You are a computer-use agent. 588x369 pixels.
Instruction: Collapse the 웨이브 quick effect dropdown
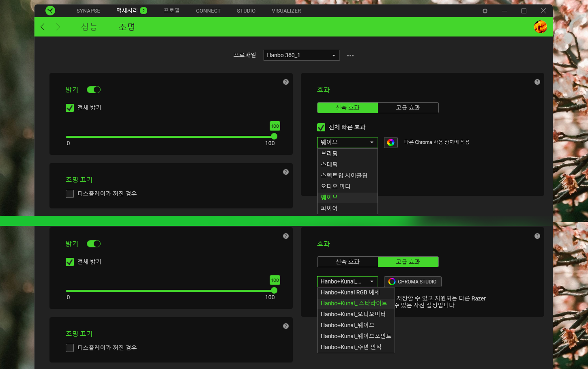click(x=348, y=142)
